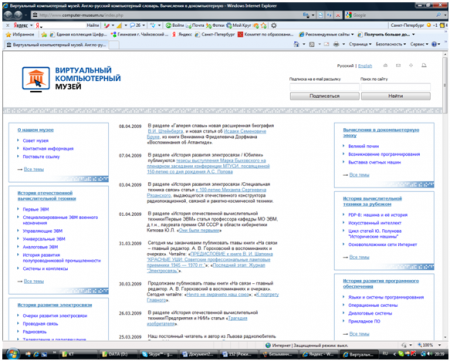Click the envelope icon in the page header
The height and width of the screenshot is (361, 450).
[398, 65]
